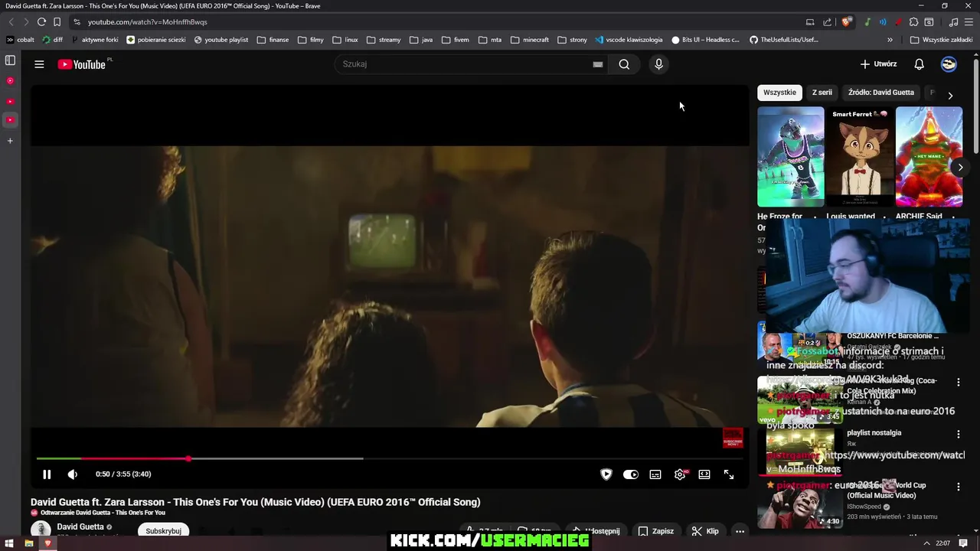Screen dimensions: 980x551
Task: Show hidden bookmarks with the double chevron
Action: 890,40
